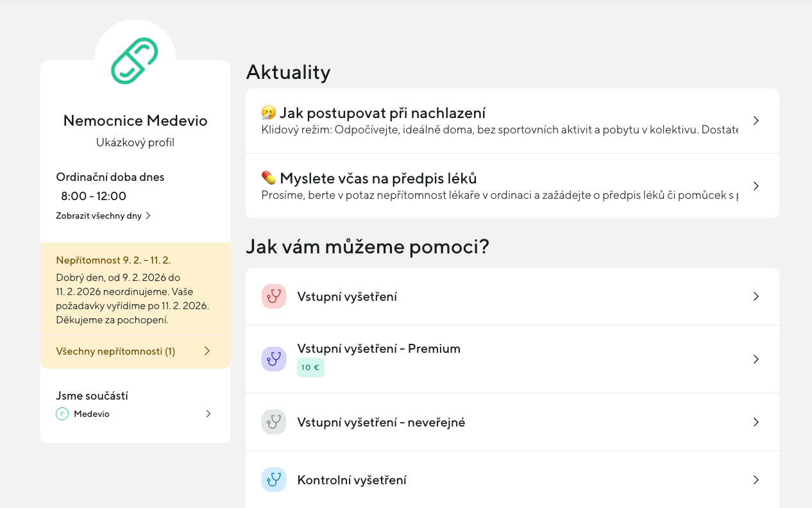Click the Nemocnice Medevio pill logo
Viewport: 812px width, 508px height.
click(x=135, y=61)
